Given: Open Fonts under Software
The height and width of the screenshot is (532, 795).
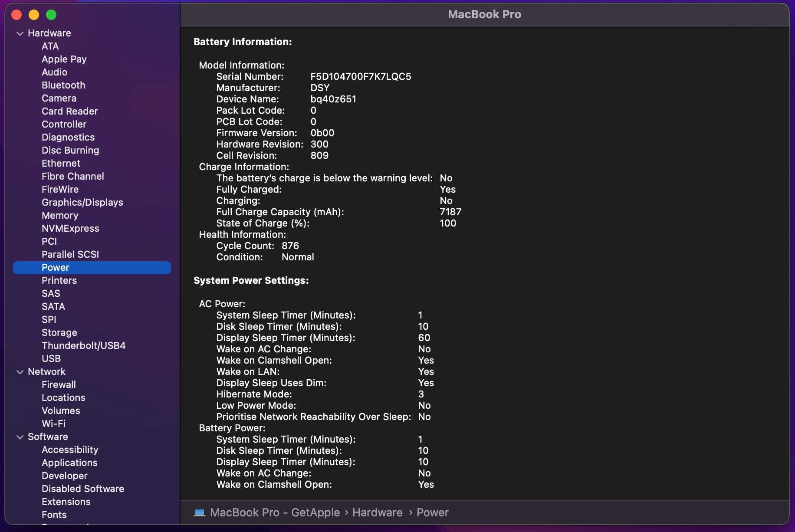Looking at the screenshot, I should 54,515.
